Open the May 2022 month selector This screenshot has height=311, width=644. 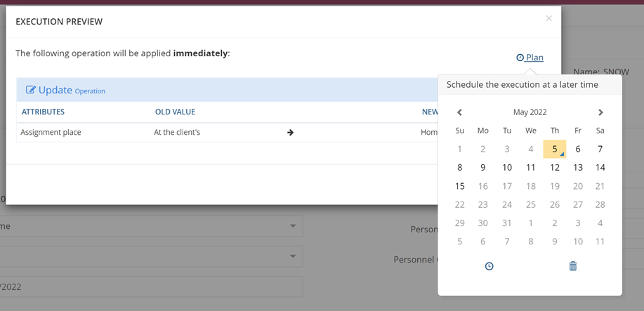[x=530, y=112]
